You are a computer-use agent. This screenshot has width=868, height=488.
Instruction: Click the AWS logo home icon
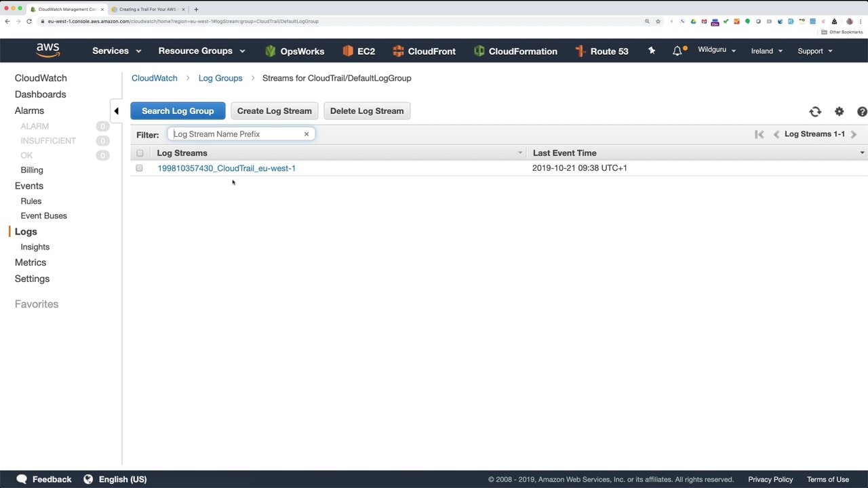(48, 51)
